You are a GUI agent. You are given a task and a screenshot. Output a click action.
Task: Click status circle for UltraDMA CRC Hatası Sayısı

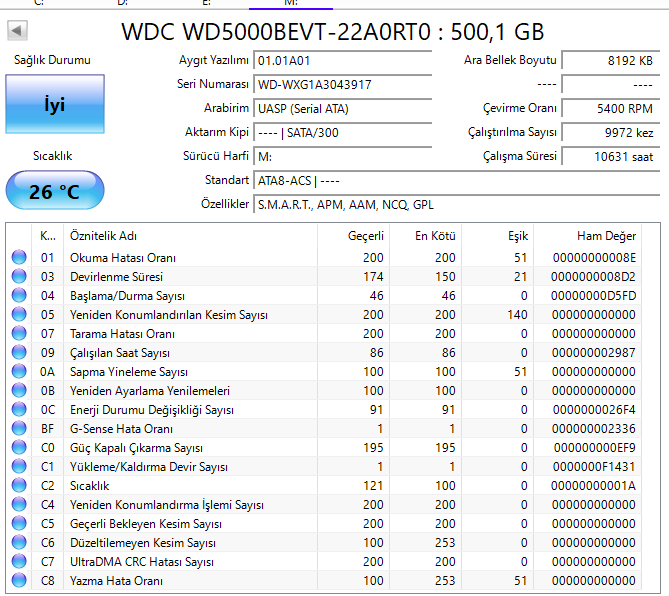tap(19, 561)
